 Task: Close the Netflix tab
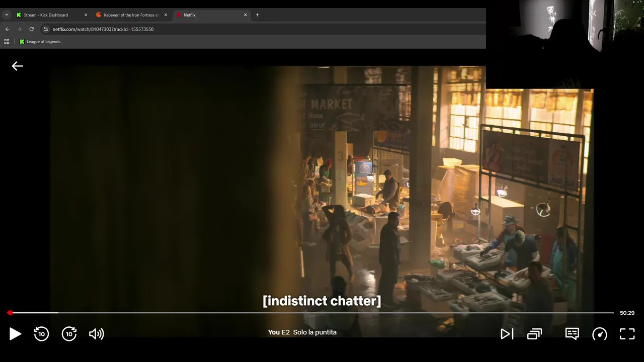tap(246, 15)
